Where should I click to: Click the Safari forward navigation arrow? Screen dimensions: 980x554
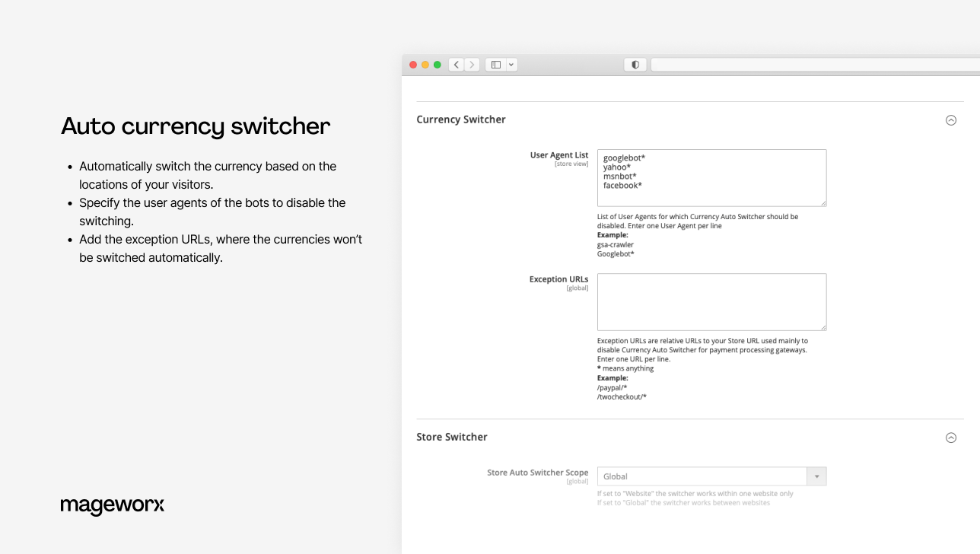[x=472, y=65]
